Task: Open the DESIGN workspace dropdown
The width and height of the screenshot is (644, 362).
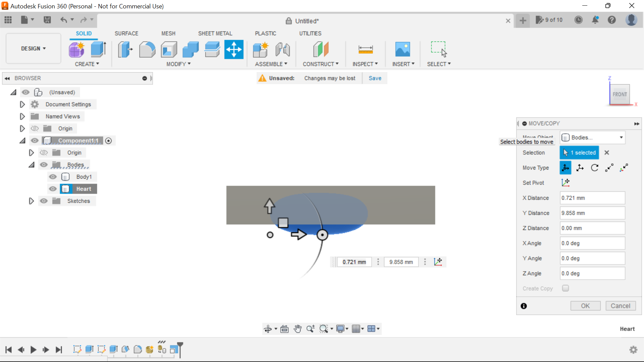Action: coord(33,48)
